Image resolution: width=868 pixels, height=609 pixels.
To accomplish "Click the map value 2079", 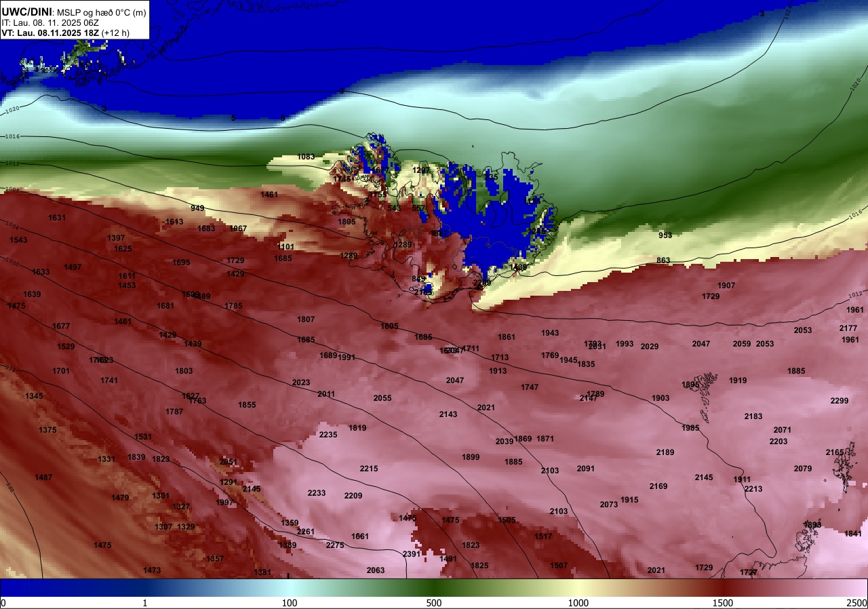I will [x=803, y=469].
